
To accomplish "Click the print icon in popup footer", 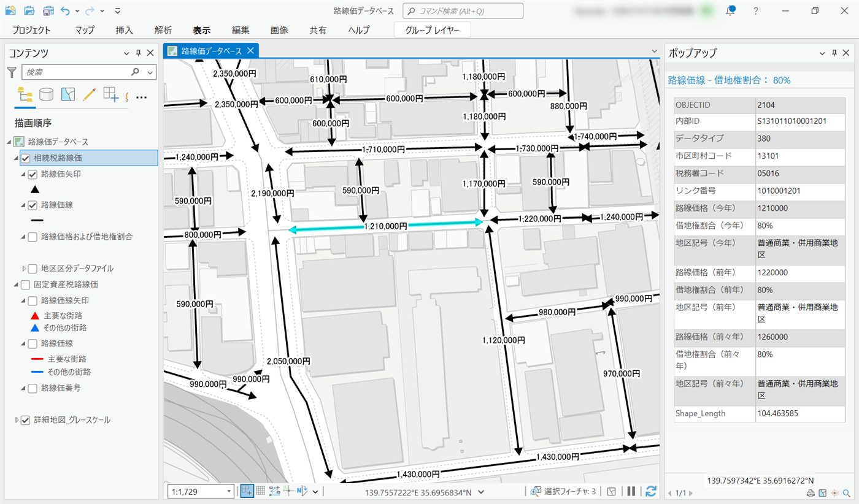I will [811, 493].
